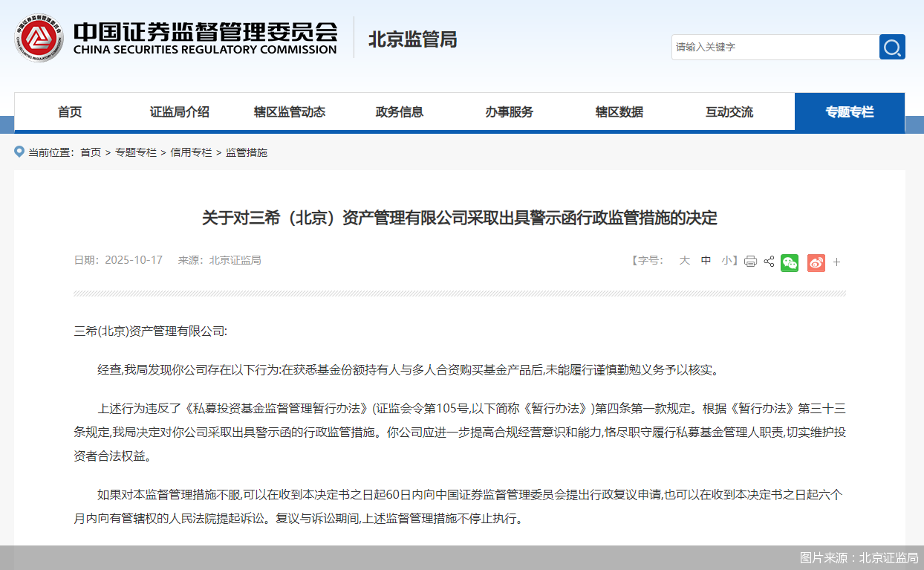The height and width of the screenshot is (570, 924).
Task: Open the 监管措施 breadcrumb link
Action: (x=247, y=152)
